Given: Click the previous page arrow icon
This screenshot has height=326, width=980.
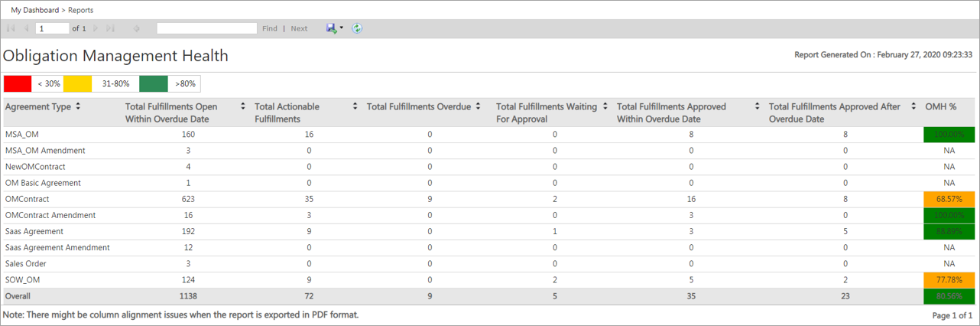Looking at the screenshot, I should [x=27, y=28].
